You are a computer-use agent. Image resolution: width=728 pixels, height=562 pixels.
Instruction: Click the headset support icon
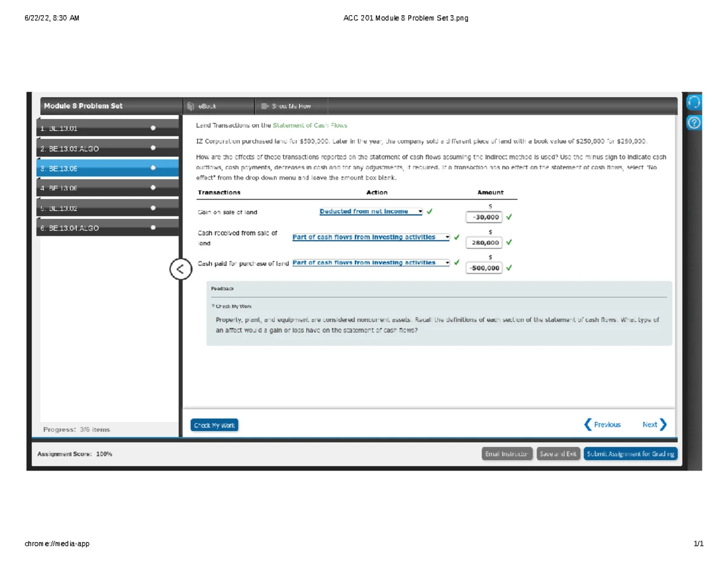693,101
